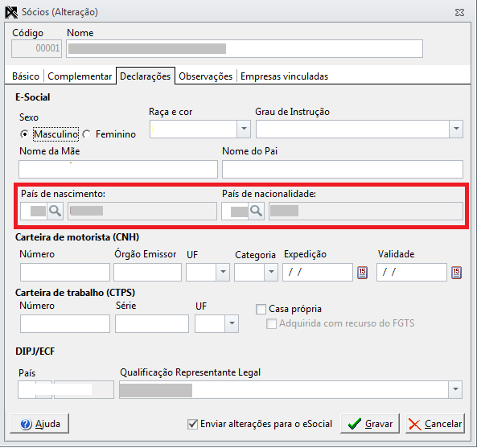Switch to the Empresas vinculadas tab
The width and height of the screenshot is (477, 448).
285,76
